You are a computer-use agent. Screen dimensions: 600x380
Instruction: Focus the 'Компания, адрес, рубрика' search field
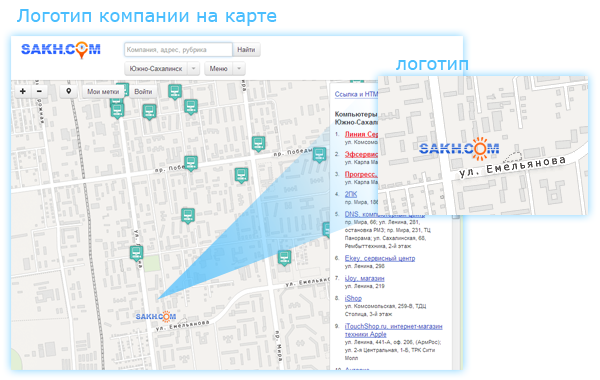(x=178, y=50)
